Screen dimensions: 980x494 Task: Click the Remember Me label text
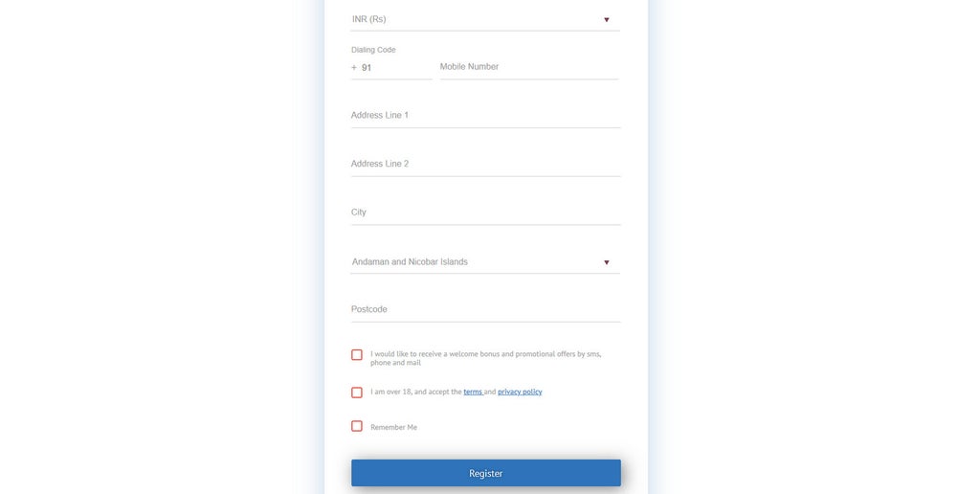393,427
